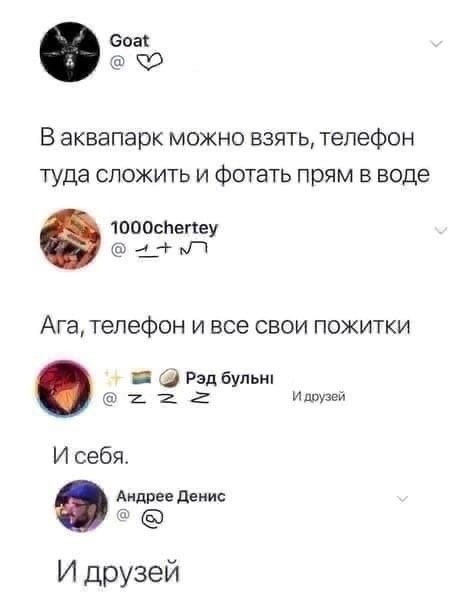This screenshot has width=468, height=604.
Task: Open the tweet starting "В аквапарк можно взять"
Action: (235, 156)
